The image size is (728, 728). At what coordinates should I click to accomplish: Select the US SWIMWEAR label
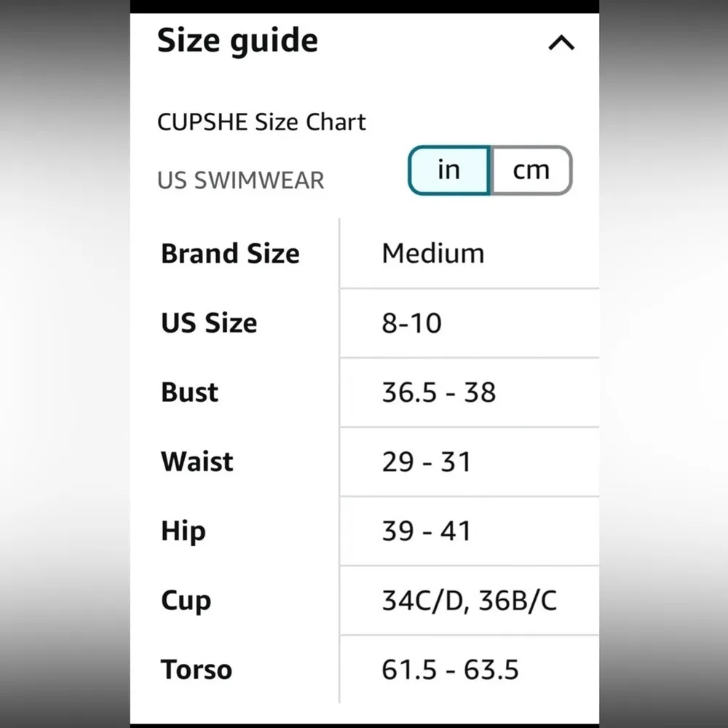240,180
